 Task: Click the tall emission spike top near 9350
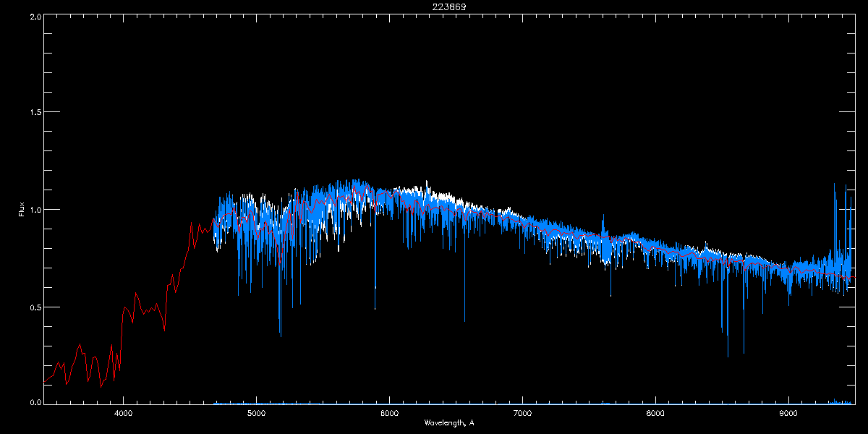(835, 184)
